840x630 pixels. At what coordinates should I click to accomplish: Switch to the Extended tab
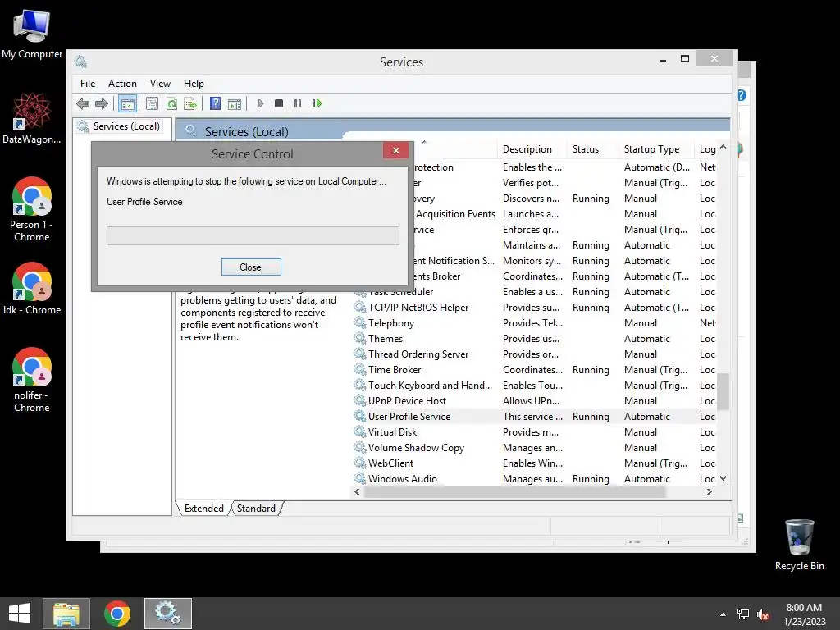pyautogui.click(x=204, y=509)
